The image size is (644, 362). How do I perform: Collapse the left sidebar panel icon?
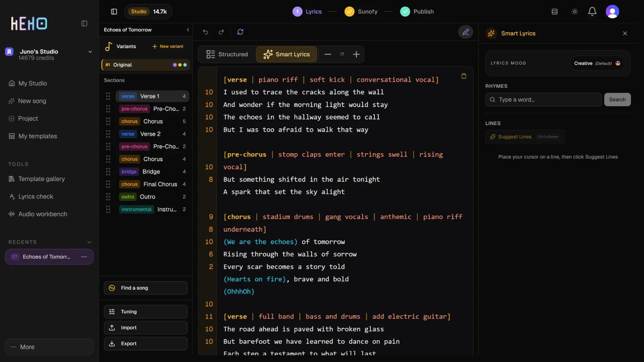(x=84, y=23)
